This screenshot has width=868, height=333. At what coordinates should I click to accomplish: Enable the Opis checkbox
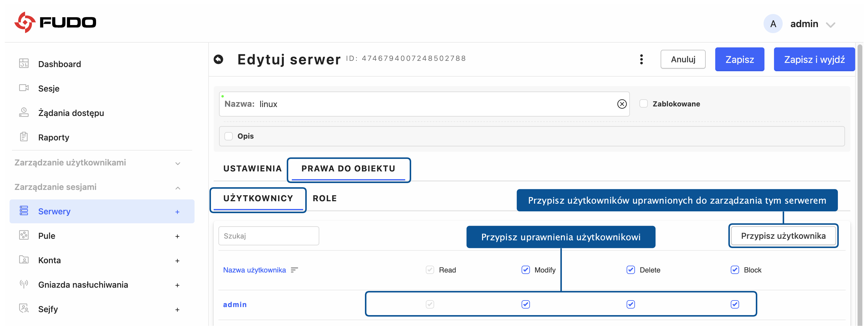(229, 136)
